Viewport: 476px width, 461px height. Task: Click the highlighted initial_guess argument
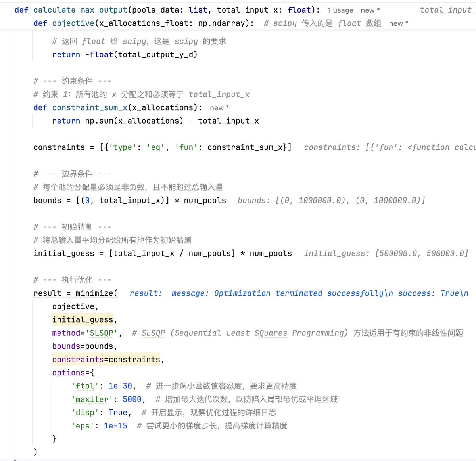pos(83,320)
